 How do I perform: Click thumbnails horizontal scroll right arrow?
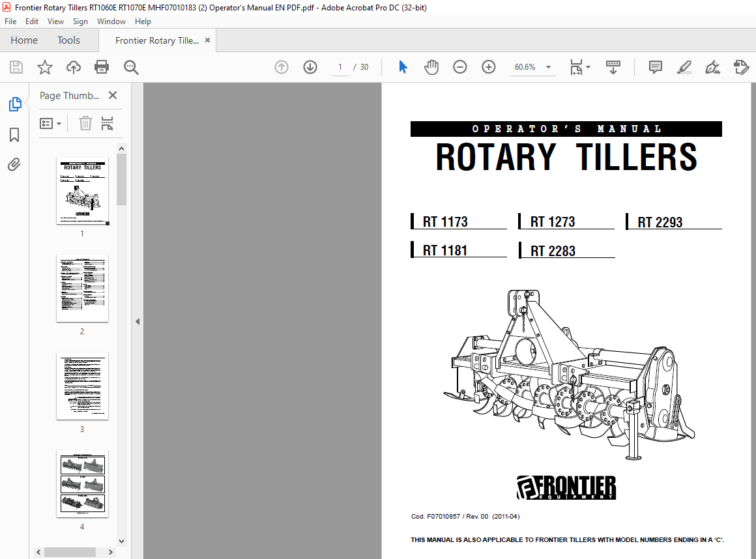pos(110,552)
